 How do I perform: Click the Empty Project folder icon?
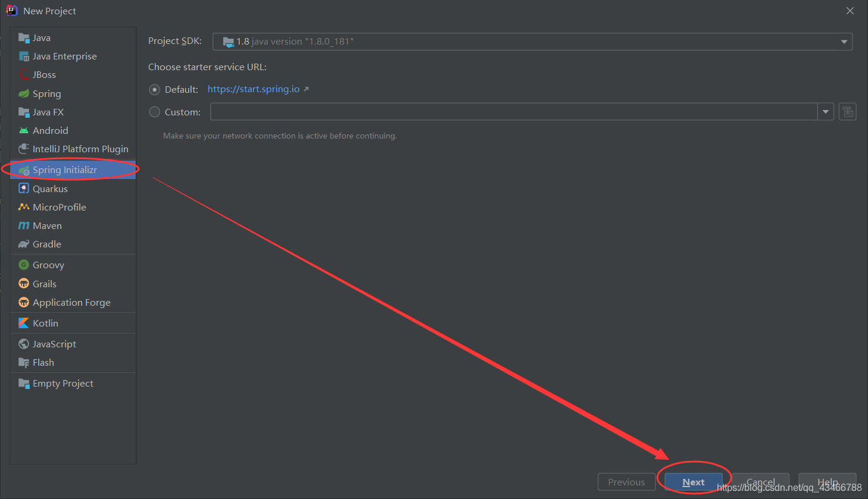(x=24, y=384)
